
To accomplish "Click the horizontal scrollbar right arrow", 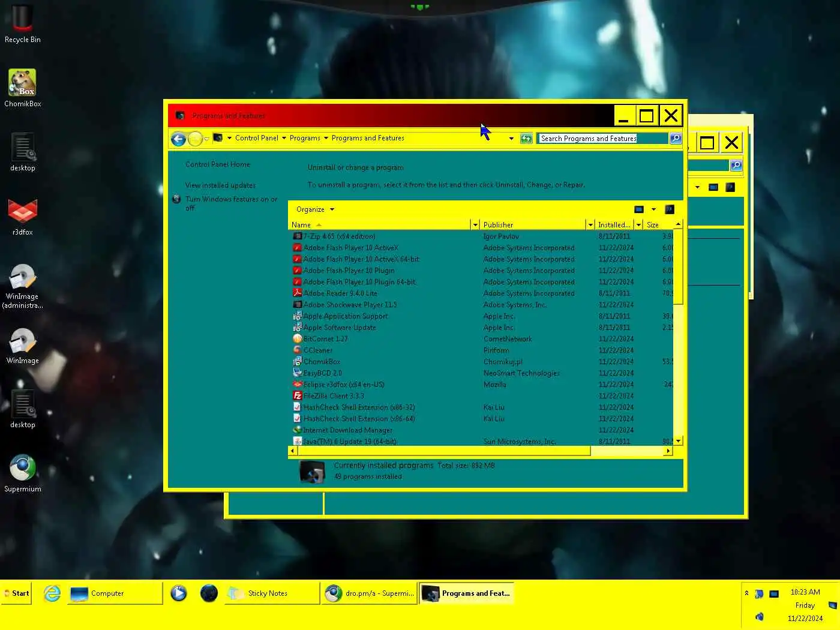I will pyautogui.click(x=668, y=451).
